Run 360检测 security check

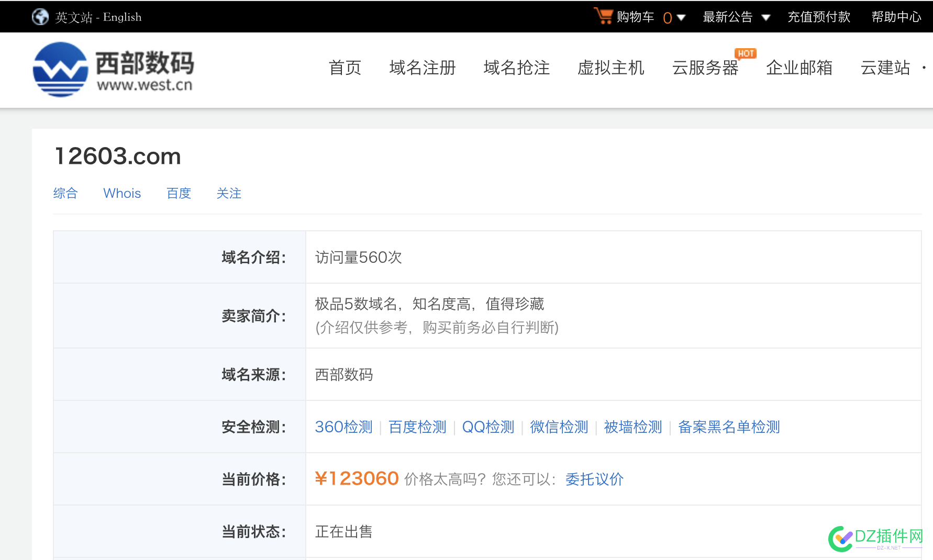coord(343,427)
